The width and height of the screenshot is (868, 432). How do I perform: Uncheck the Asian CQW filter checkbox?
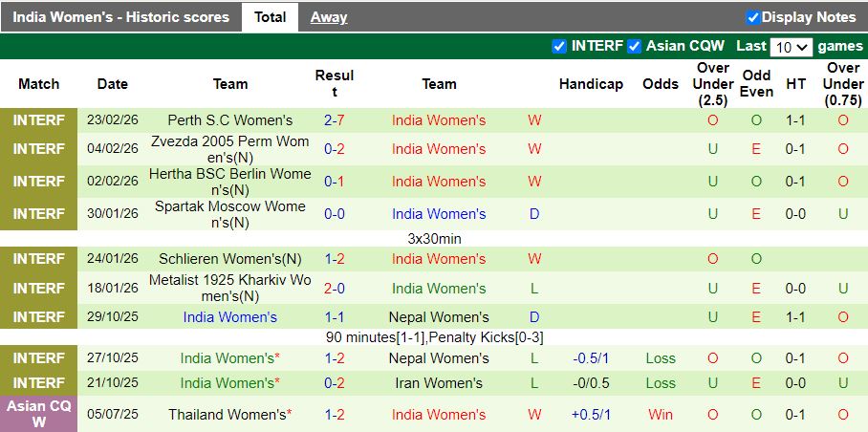(635, 46)
